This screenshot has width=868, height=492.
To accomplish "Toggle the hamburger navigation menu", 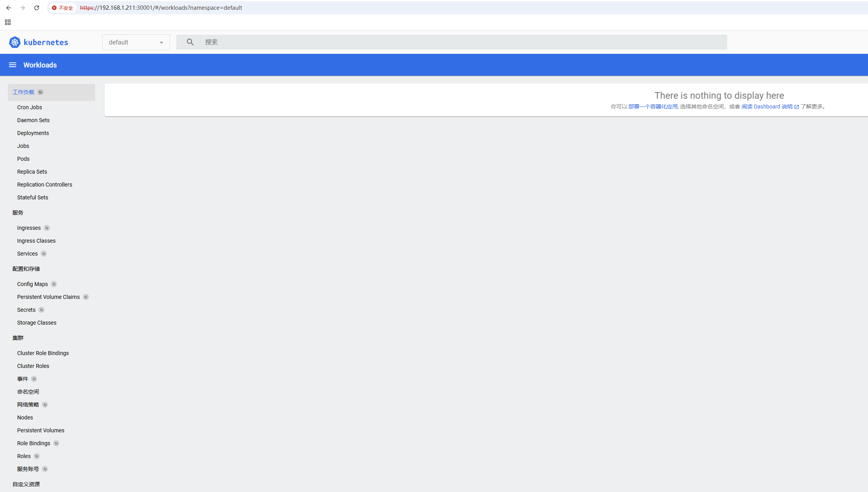I will tap(12, 65).
